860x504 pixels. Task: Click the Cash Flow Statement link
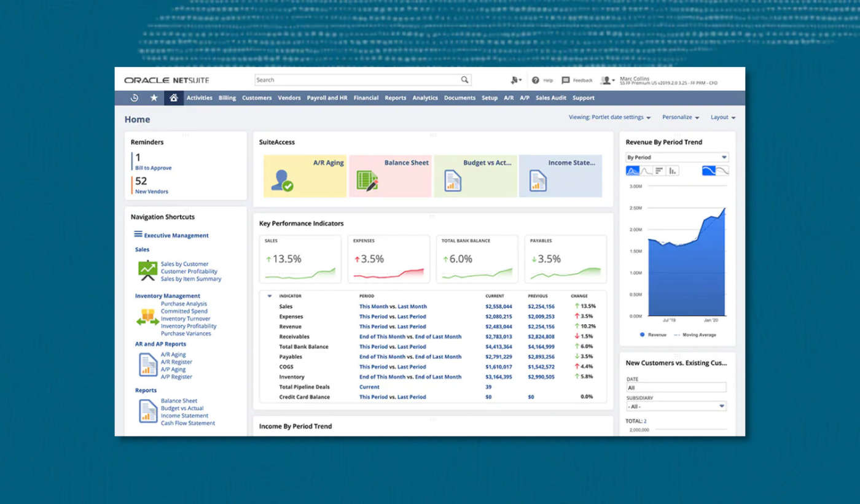pyautogui.click(x=188, y=423)
